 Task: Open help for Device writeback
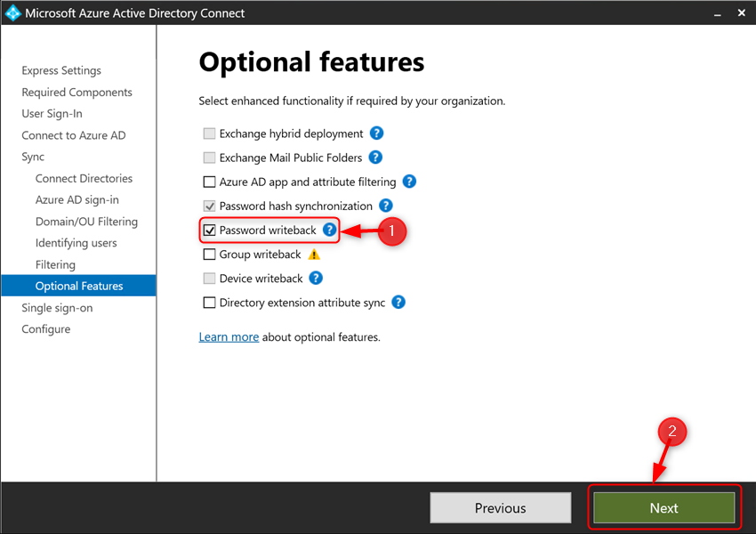(x=316, y=278)
